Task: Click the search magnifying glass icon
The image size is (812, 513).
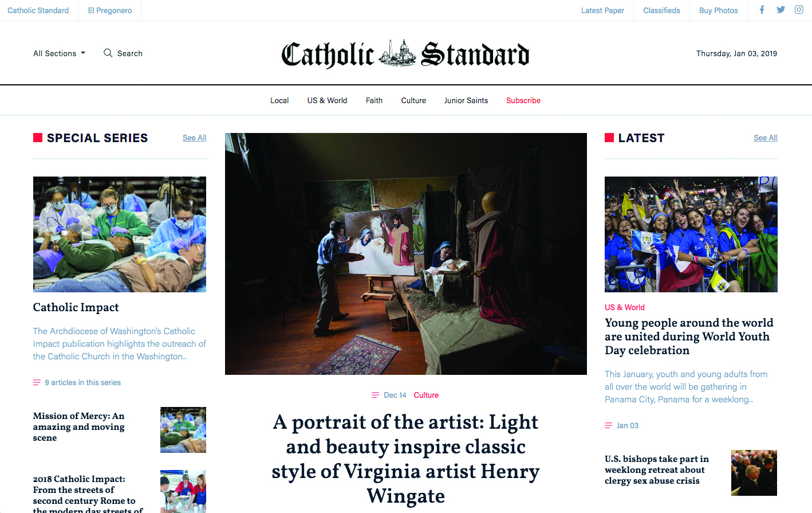Action: [x=108, y=53]
